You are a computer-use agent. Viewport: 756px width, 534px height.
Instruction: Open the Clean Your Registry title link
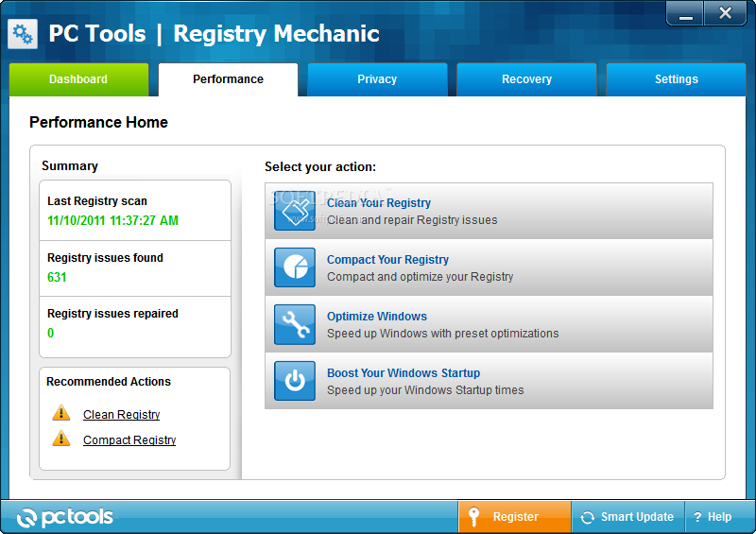tap(379, 203)
